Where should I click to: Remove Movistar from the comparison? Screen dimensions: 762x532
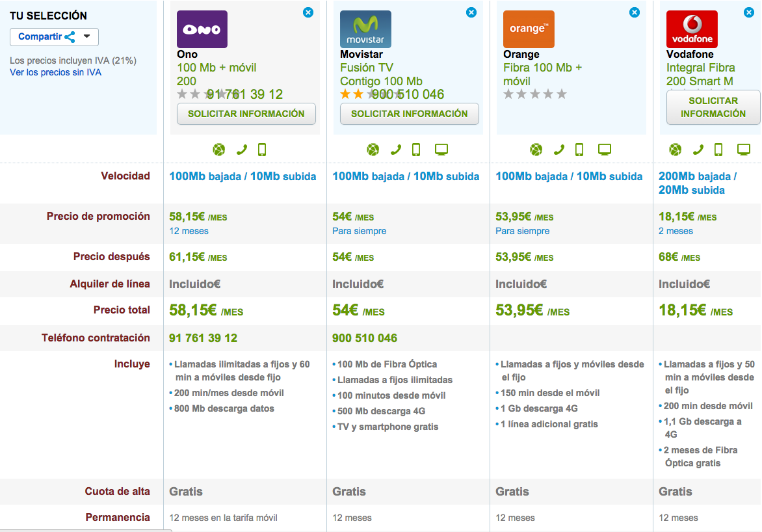[471, 12]
